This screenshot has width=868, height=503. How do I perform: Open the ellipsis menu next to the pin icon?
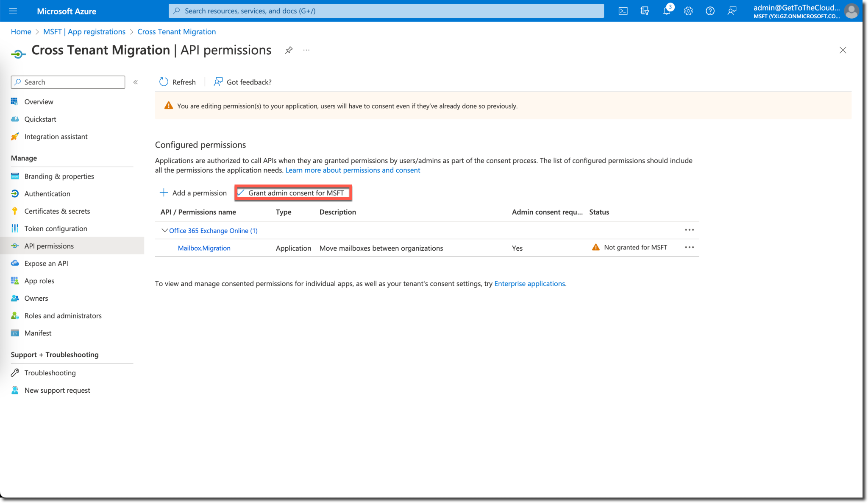click(x=306, y=50)
